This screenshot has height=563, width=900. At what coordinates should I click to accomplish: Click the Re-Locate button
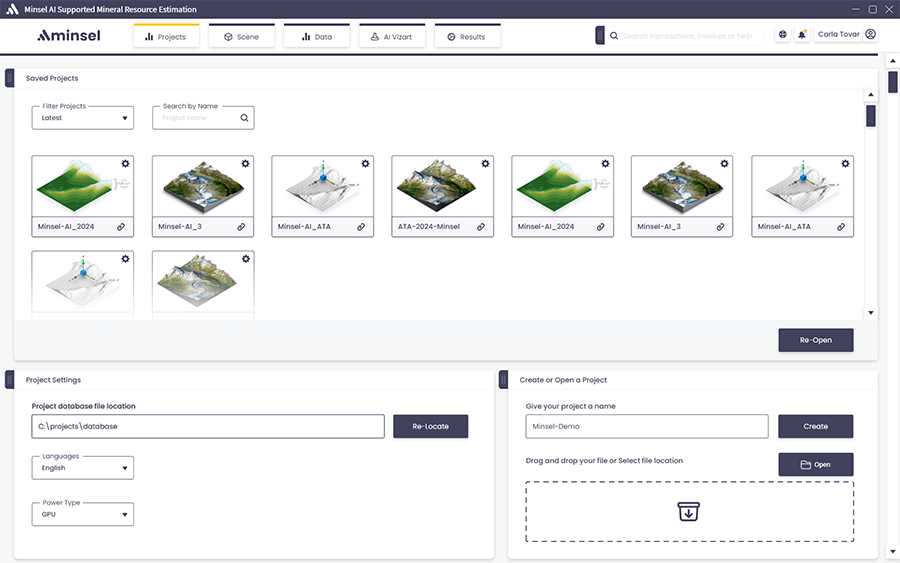click(430, 426)
